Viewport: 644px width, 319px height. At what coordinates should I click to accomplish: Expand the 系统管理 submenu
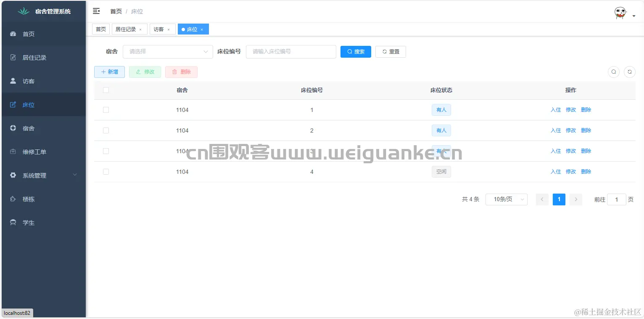[x=44, y=175]
